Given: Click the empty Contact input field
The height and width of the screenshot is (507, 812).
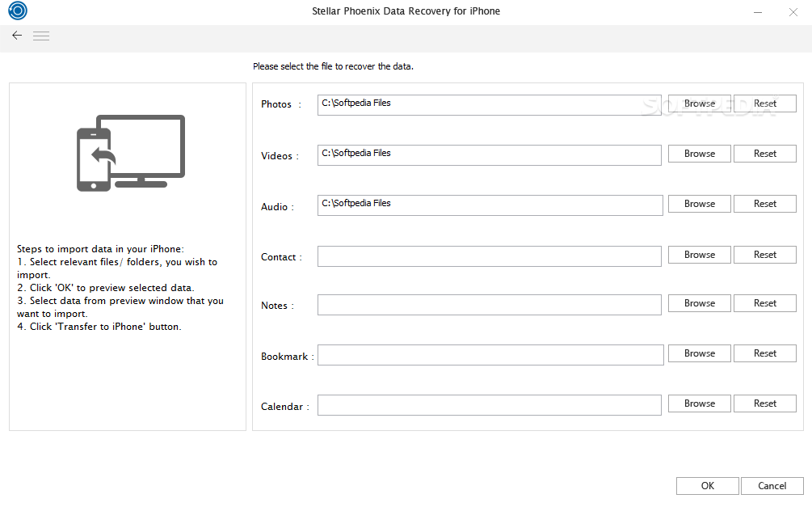Looking at the screenshot, I should pos(490,256).
